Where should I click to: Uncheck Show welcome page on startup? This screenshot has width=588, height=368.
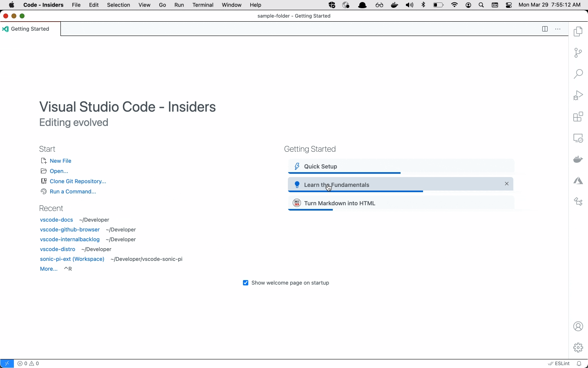(x=246, y=283)
